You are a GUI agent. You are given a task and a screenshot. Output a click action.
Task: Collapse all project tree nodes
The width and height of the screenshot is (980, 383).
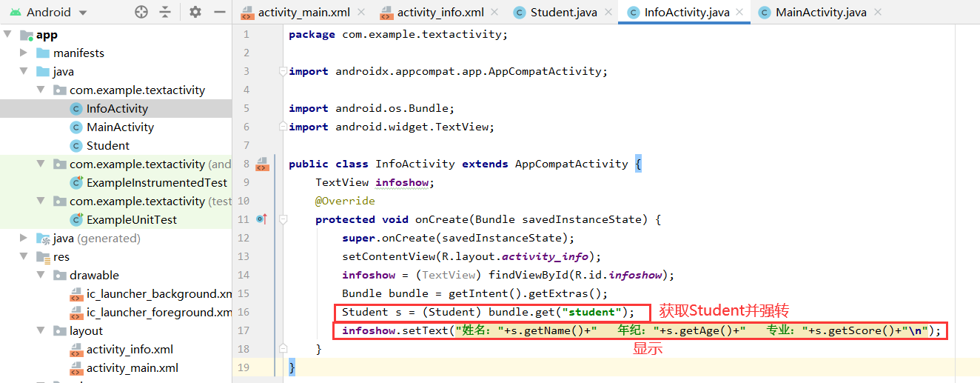tap(165, 12)
